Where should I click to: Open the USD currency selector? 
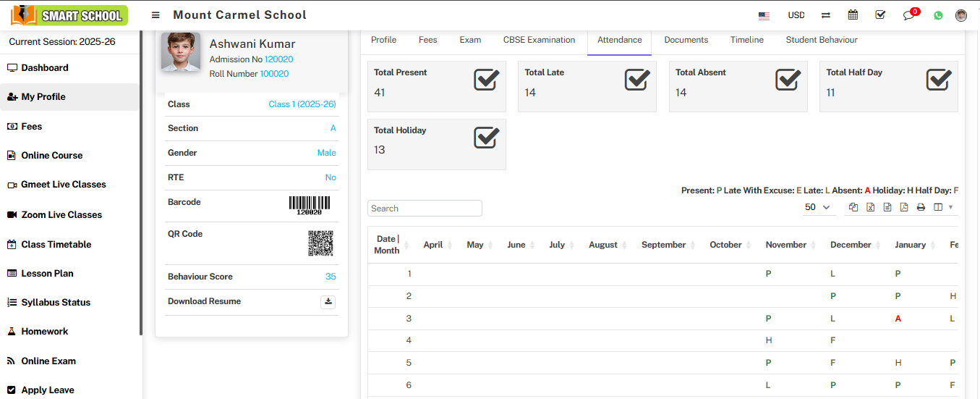pos(796,15)
